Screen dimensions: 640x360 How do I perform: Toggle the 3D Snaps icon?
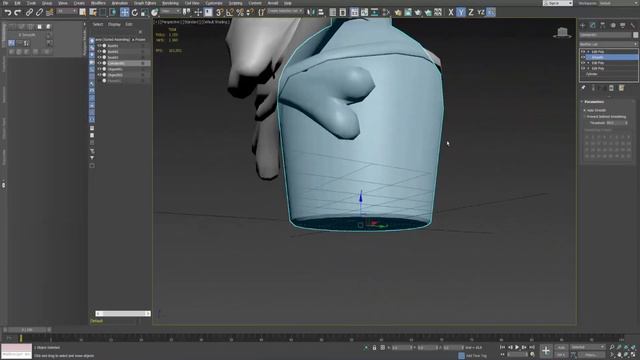pyautogui.click(x=220, y=13)
